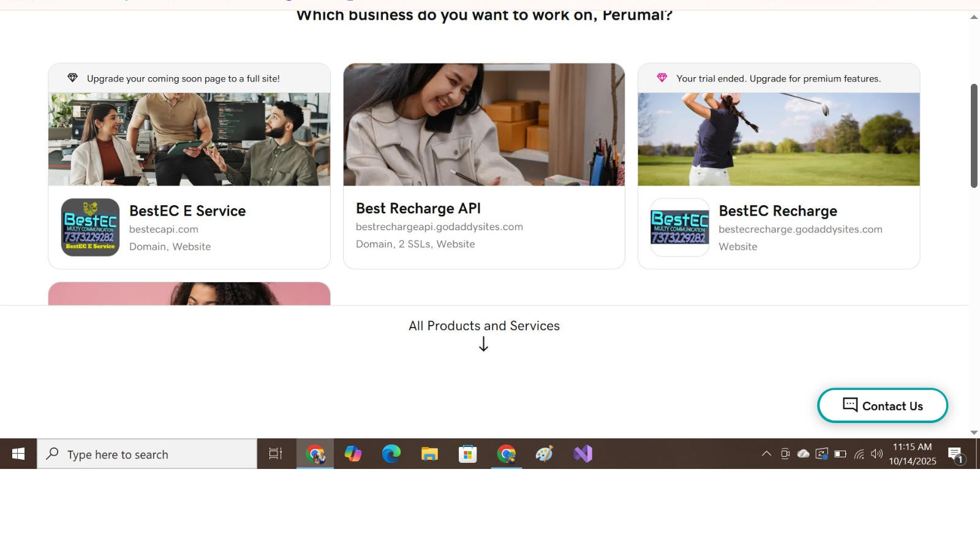Select the golfer image on the BestEC Recharge card
Viewport: 980px width, 551px height.
pos(778,139)
